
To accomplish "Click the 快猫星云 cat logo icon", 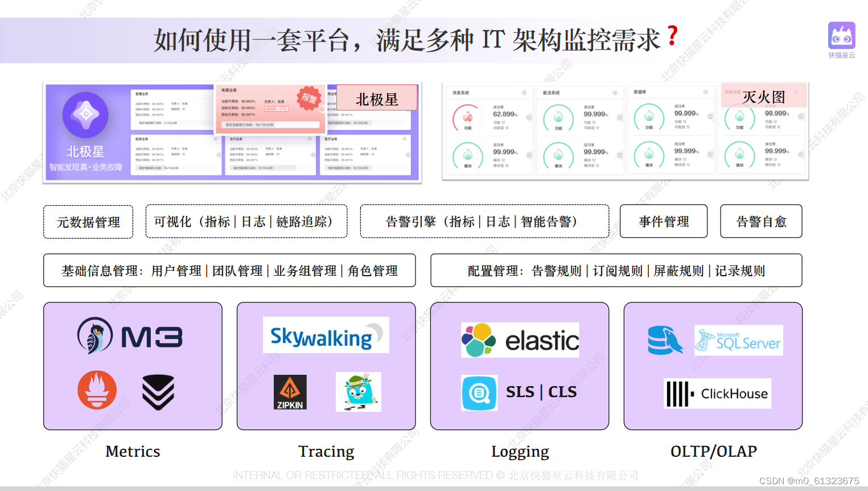I will [x=841, y=36].
